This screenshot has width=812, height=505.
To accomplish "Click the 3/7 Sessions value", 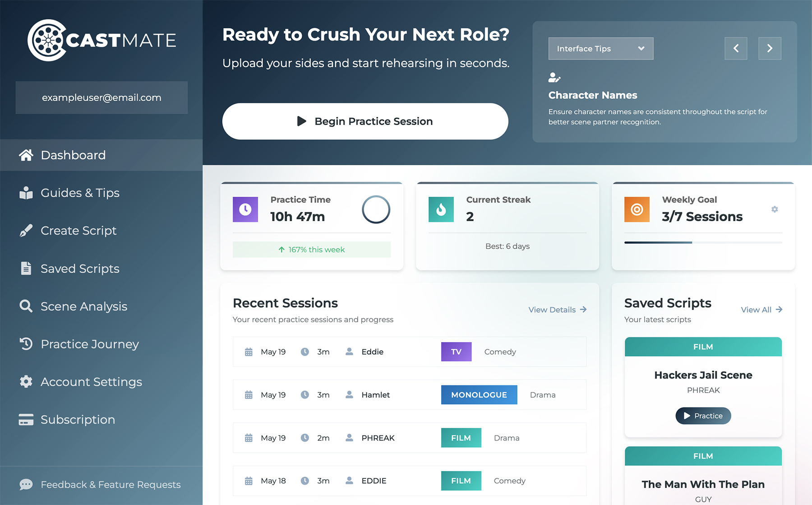I will [x=702, y=217].
